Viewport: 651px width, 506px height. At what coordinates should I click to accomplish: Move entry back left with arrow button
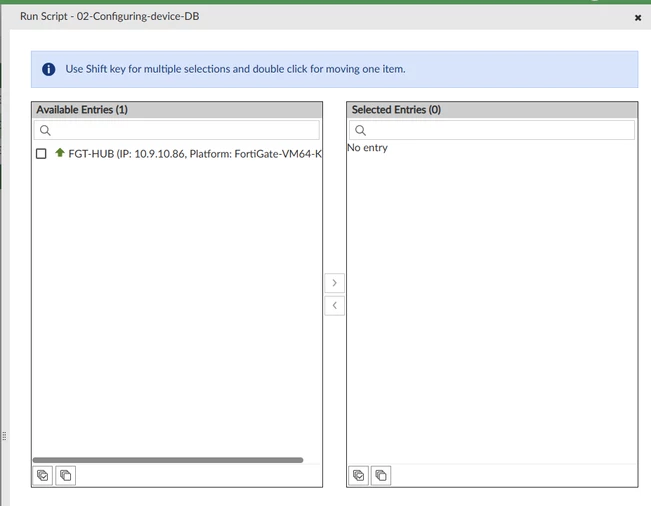[x=334, y=306]
